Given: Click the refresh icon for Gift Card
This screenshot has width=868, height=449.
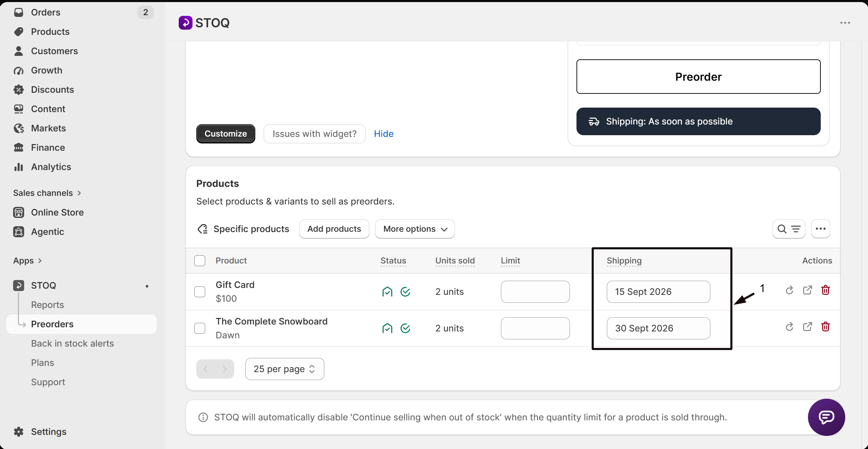Looking at the screenshot, I should point(789,290).
